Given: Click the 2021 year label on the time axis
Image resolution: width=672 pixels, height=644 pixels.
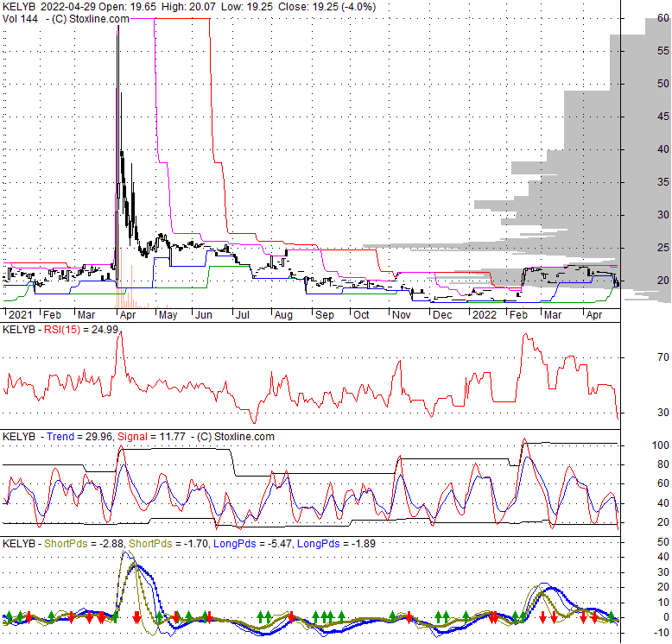Looking at the screenshot, I should (x=20, y=315).
